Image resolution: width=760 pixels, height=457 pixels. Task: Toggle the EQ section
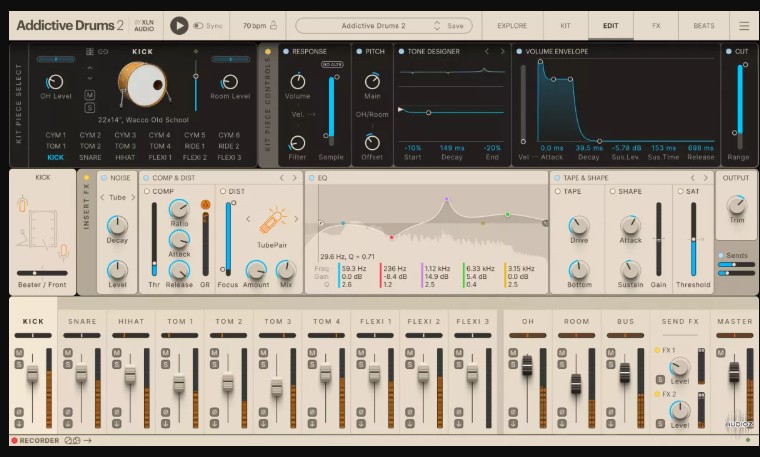tap(312, 178)
